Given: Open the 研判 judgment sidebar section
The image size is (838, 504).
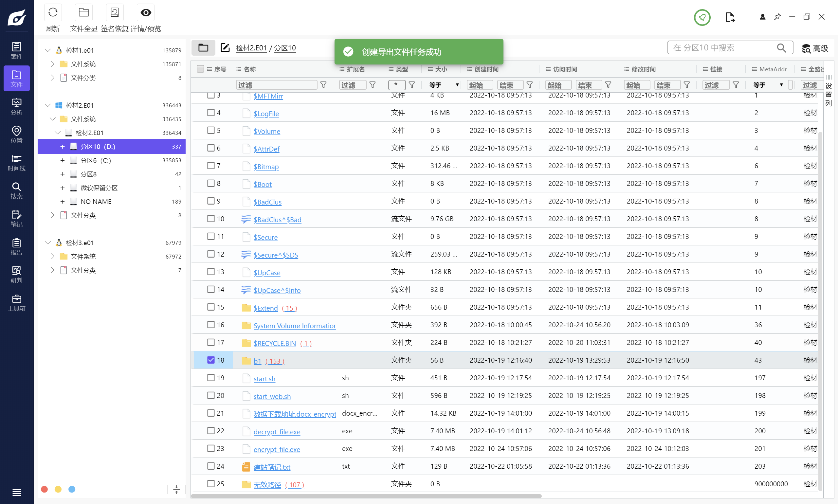Looking at the screenshot, I should [17, 275].
